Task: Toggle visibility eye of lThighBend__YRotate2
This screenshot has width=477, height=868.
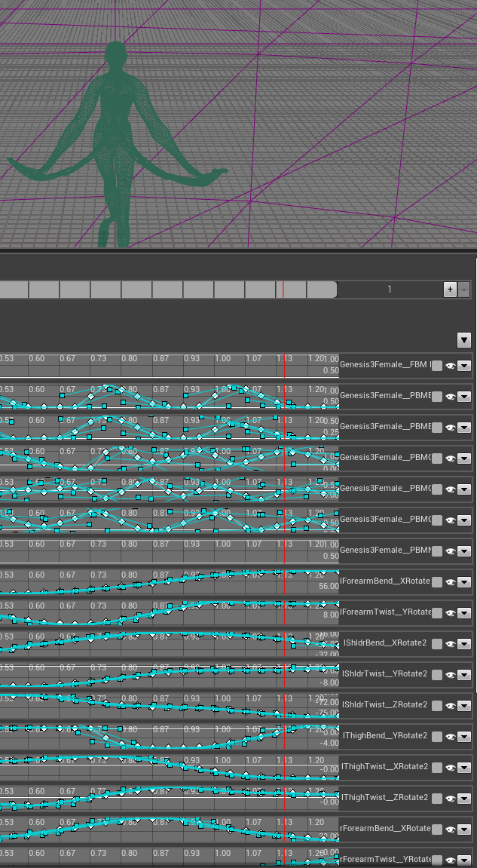Action: [451, 738]
